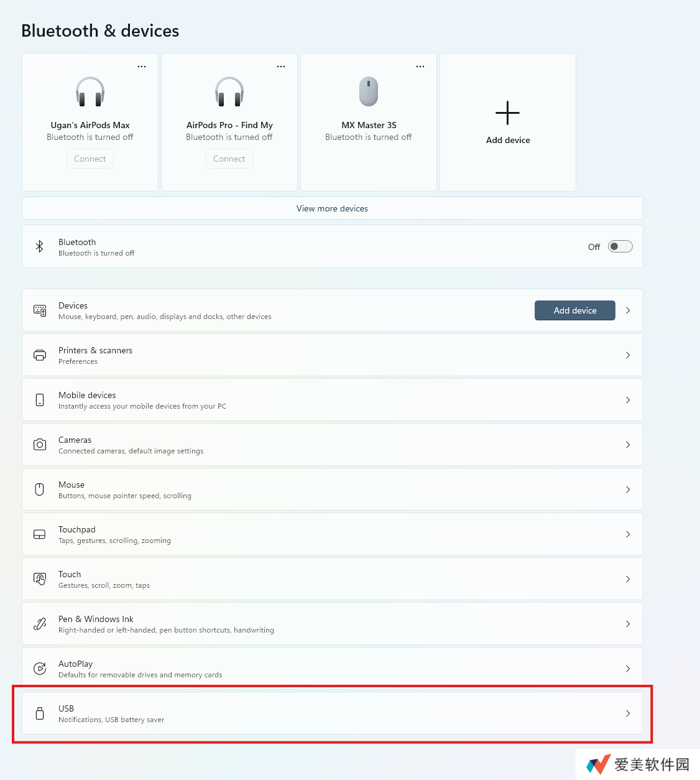
Task: Open Pen & Windows Ink settings
Action: click(332, 624)
